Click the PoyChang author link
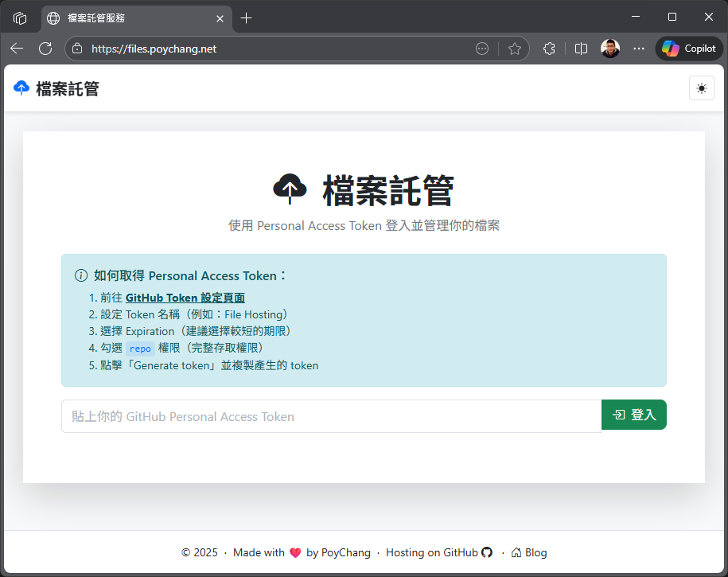 pyautogui.click(x=345, y=552)
